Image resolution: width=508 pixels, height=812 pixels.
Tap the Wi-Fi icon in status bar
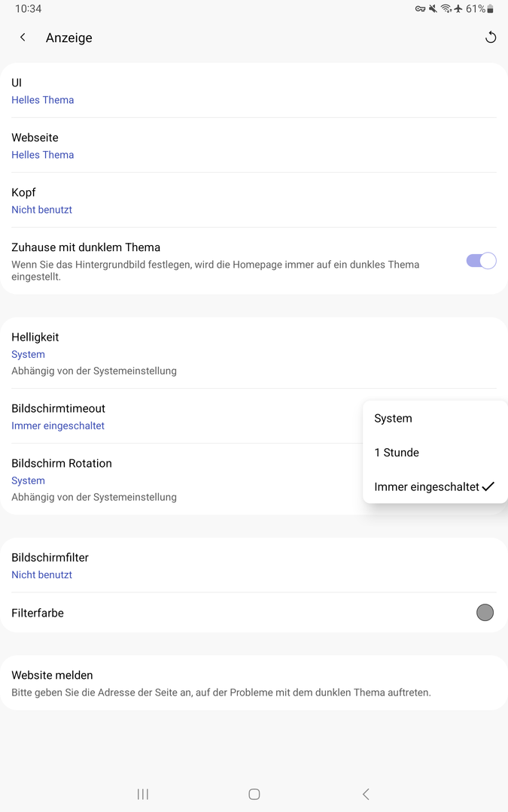446,9
